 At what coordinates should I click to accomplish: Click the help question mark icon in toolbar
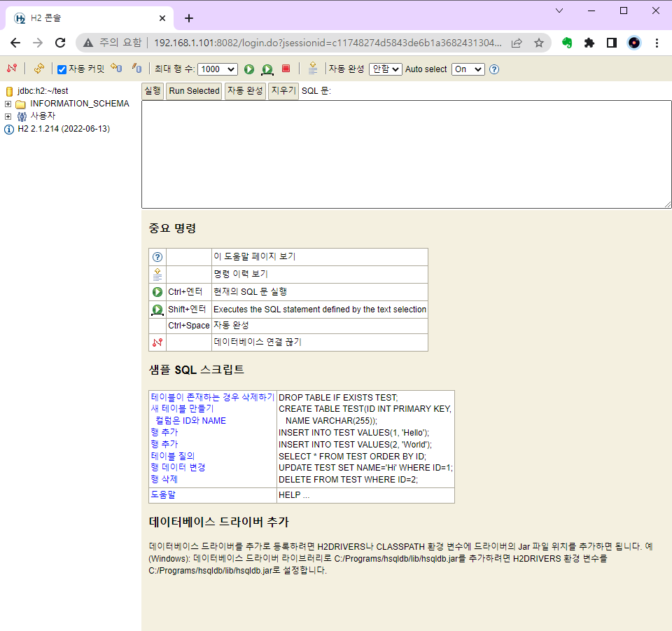[494, 69]
